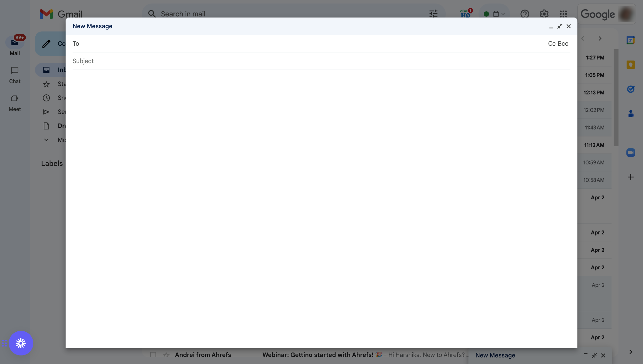Expand the More folders chevron

pos(46,140)
